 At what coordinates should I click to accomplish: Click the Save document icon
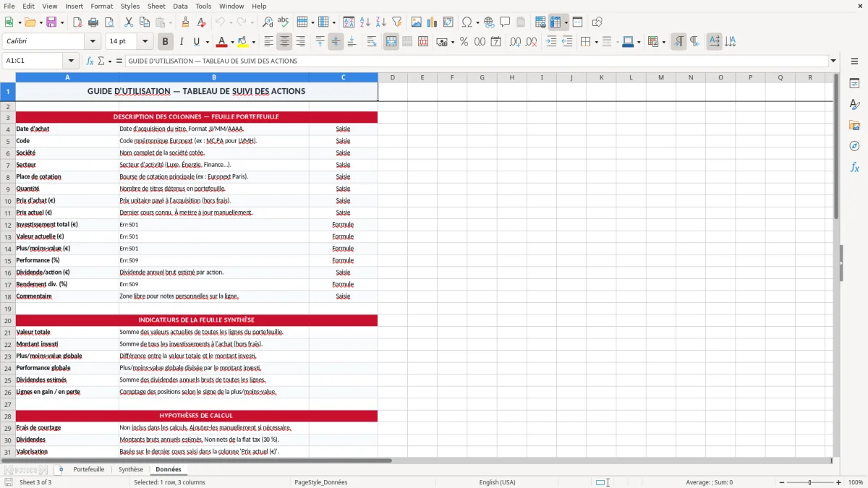point(51,22)
